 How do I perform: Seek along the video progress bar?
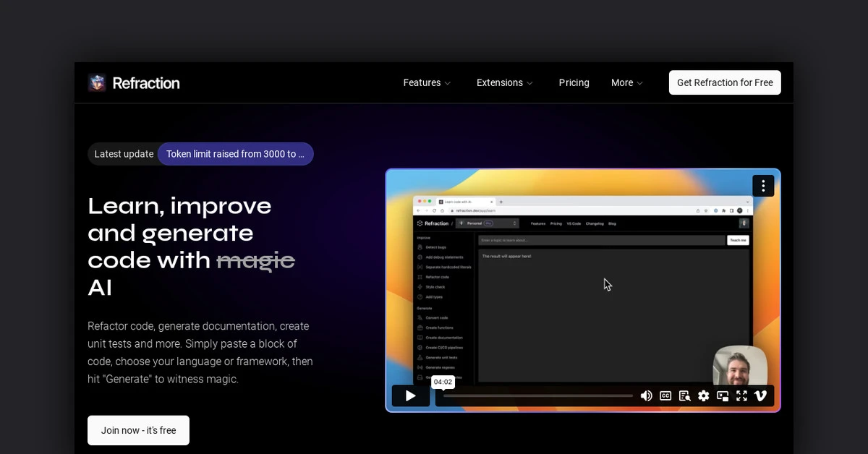[x=537, y=395]
